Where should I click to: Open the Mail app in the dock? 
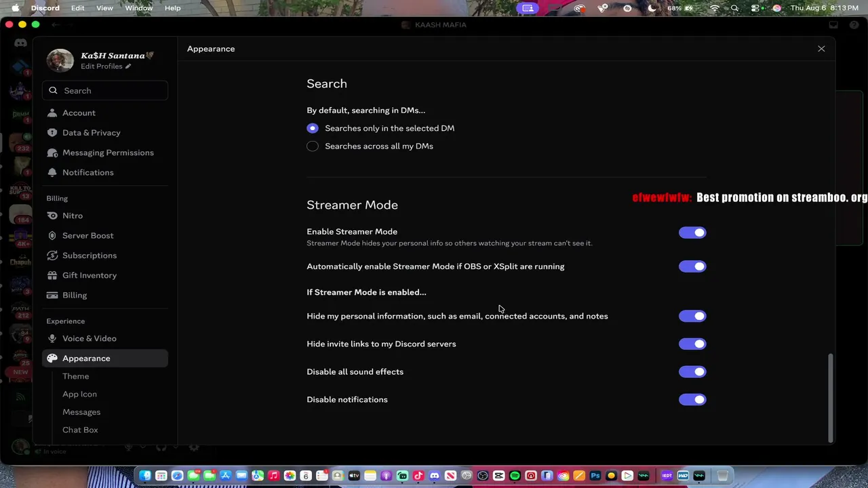(241, 476)
